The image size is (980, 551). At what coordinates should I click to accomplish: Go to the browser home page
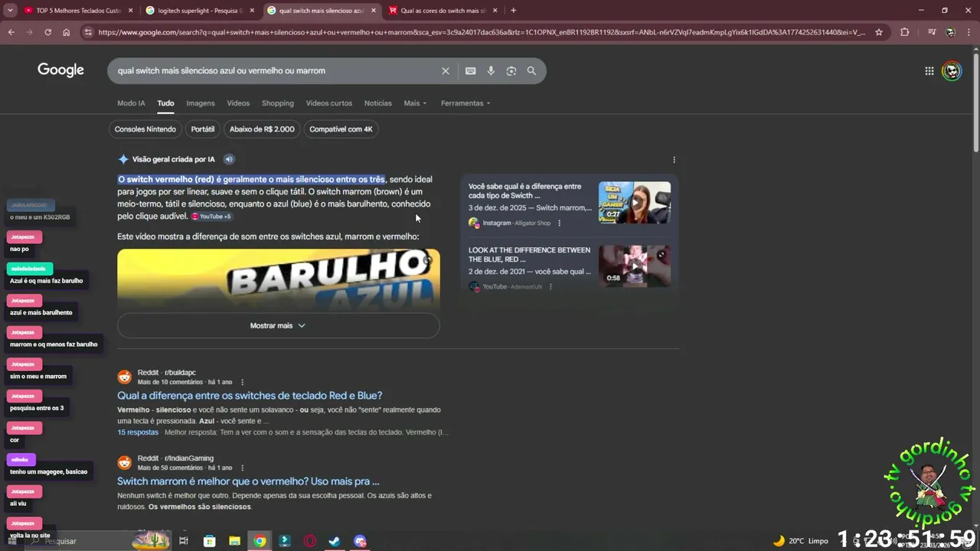(67, 32)
